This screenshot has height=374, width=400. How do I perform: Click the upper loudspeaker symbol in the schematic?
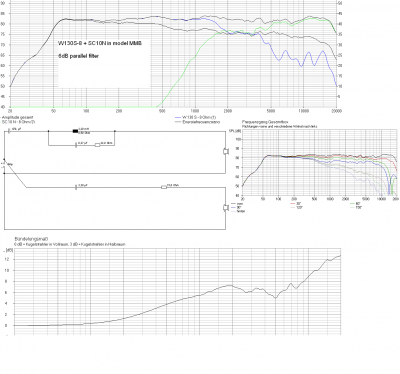coord(226,151)
